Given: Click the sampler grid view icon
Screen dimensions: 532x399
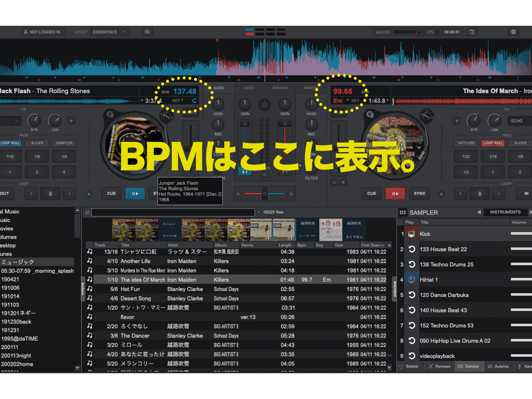Looking at the screenshot, I should (x=403, y=212).
